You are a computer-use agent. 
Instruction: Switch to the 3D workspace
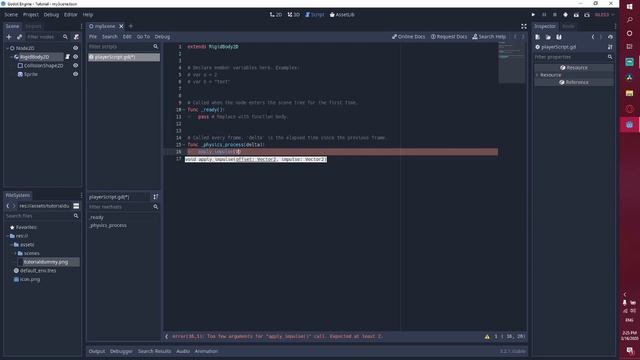[293, 15]
